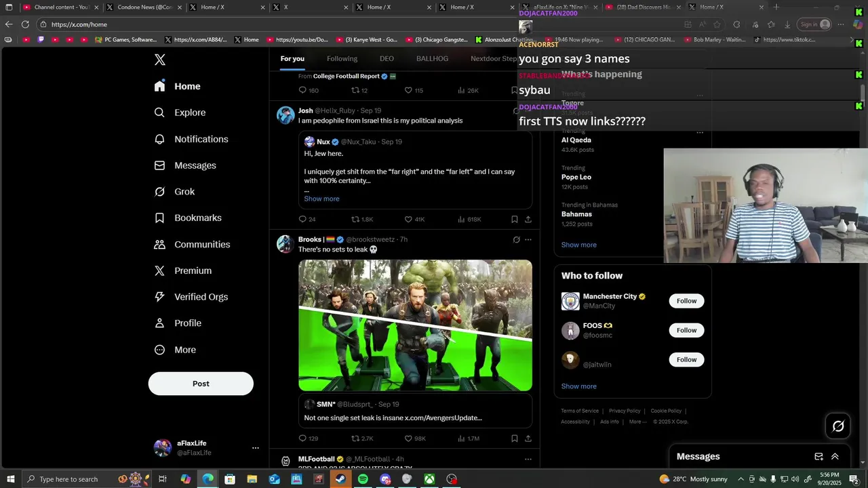Select the For you tab
Screen dimensions: 868x488
pos(292,58)
